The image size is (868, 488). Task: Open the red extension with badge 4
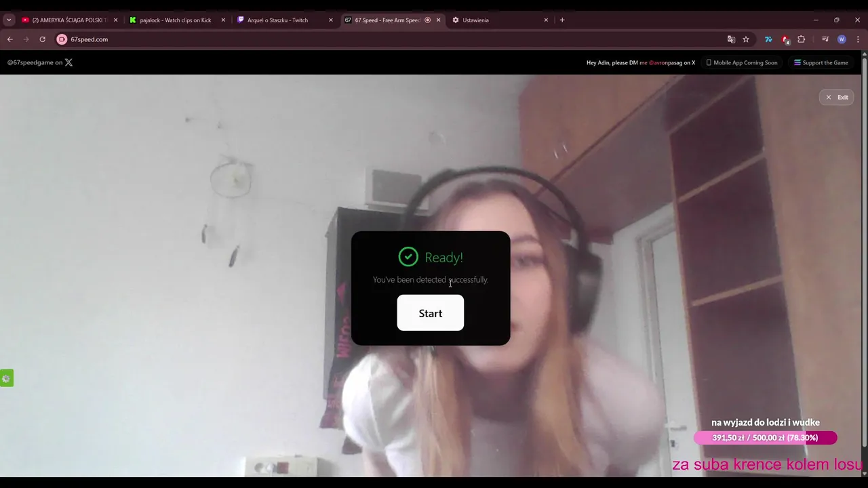[785, 39]
